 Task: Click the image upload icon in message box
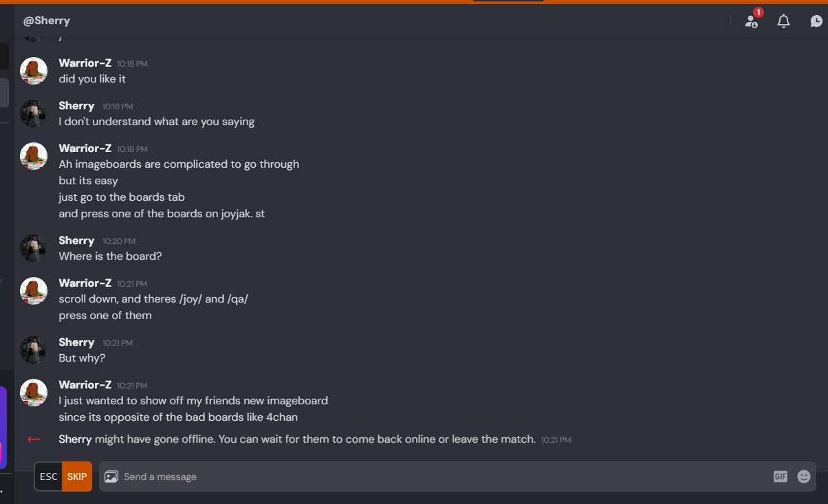[111, 476]
